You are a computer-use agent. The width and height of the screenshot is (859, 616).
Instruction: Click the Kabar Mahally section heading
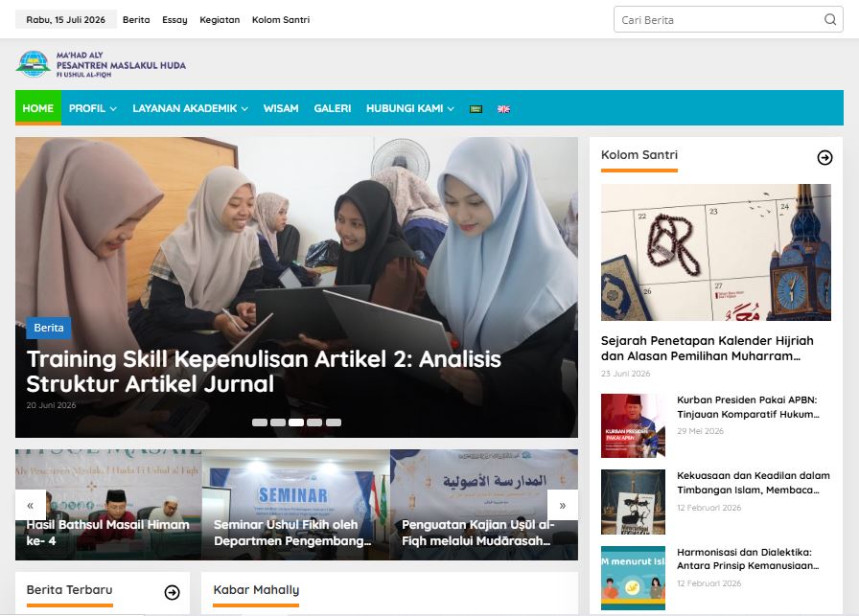click(256, 590)
